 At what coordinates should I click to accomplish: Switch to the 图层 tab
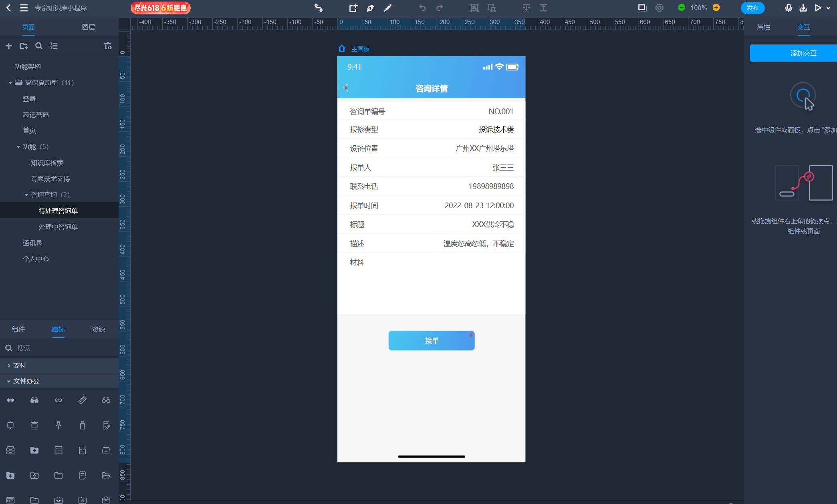(88, 27)
